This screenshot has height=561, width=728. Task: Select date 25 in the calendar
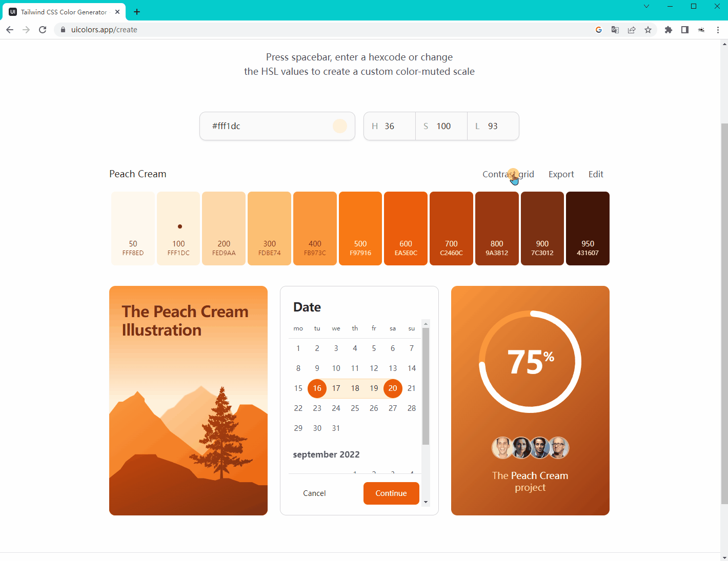point(355,408)
